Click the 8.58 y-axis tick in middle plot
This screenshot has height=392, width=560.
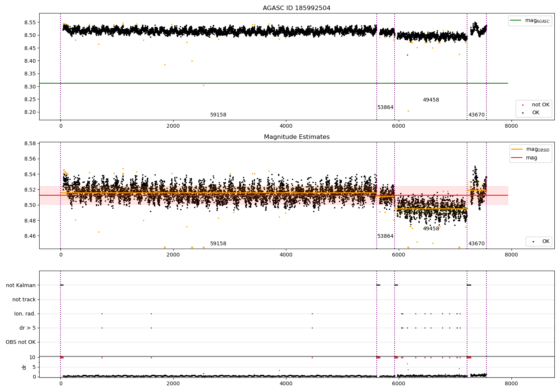(x=30, y=143)
